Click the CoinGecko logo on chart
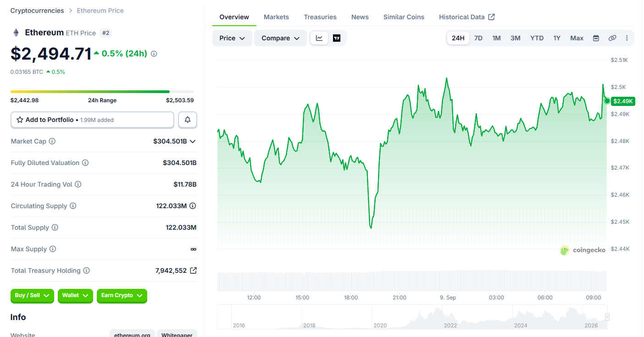 pyautogui.click(x=583, y=250)
